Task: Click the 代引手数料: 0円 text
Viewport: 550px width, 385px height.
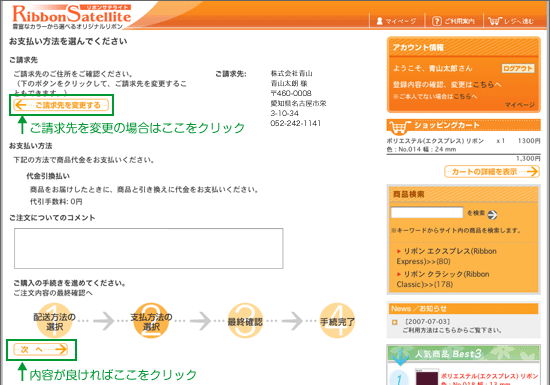Action: tap(56, 202)
